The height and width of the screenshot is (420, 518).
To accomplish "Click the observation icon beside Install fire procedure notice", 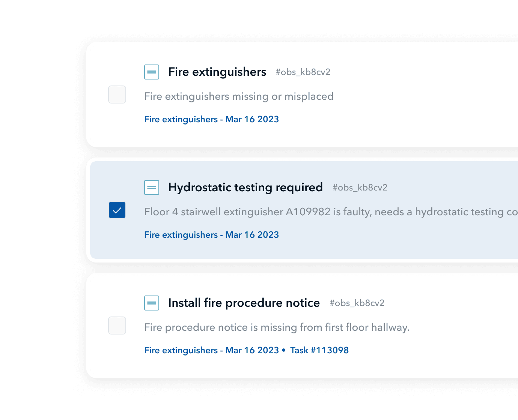I will [x=152, y=303].
